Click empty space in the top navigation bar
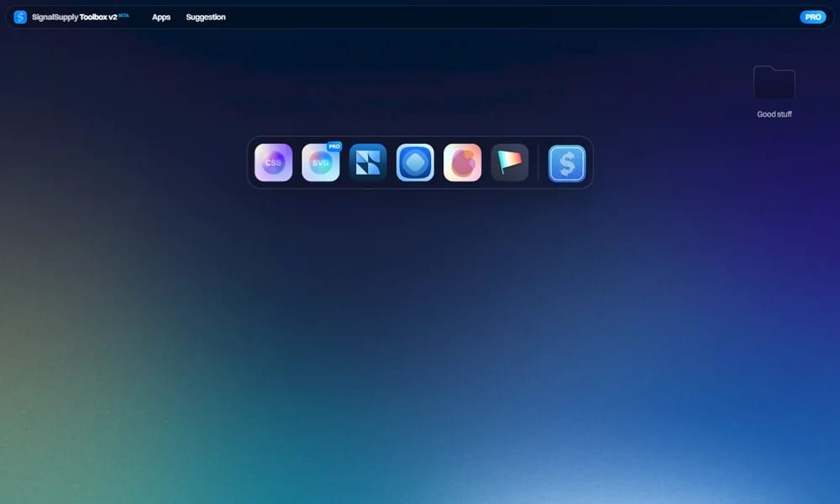840x504 pixels. [x=509, y=17]
